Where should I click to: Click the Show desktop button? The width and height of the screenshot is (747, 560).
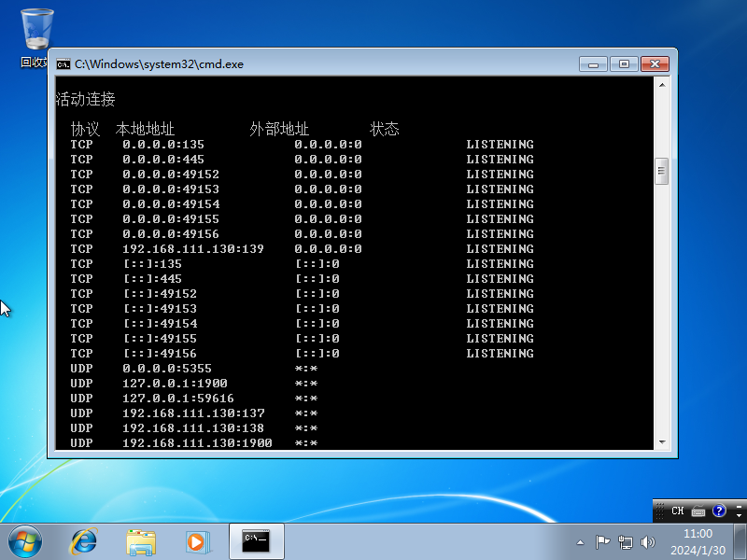740,541
